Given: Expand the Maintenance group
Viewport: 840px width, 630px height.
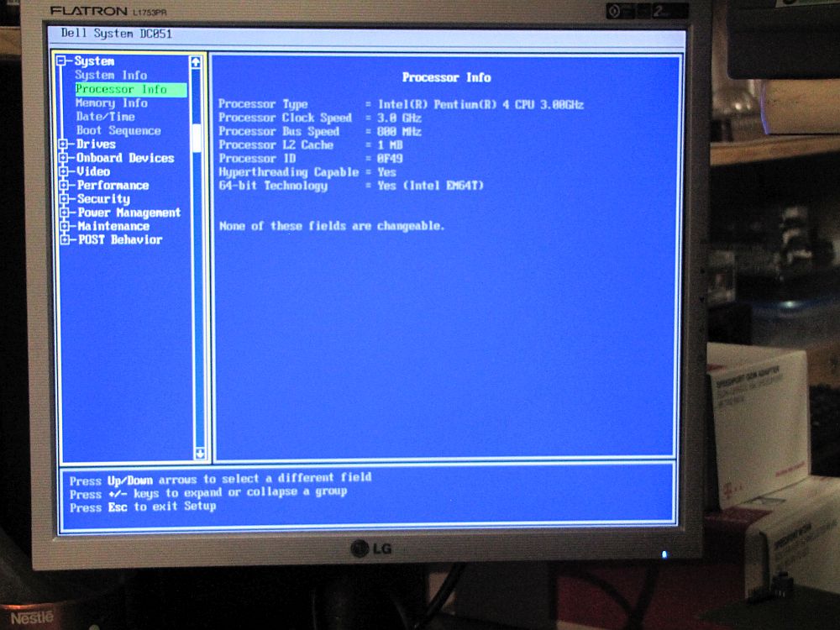Looking at the screenshot, I should pyautogui.click(x=65, y=225).
